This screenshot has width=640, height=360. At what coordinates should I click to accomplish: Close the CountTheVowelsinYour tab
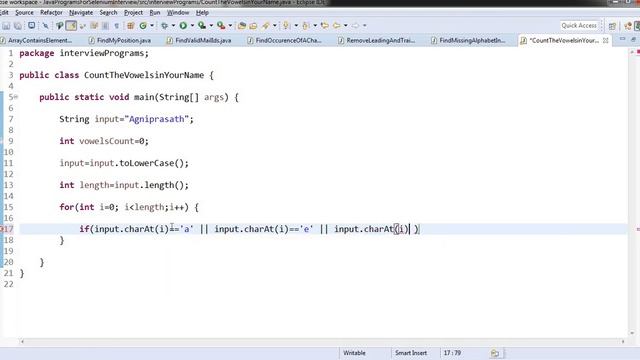(606, 40)
